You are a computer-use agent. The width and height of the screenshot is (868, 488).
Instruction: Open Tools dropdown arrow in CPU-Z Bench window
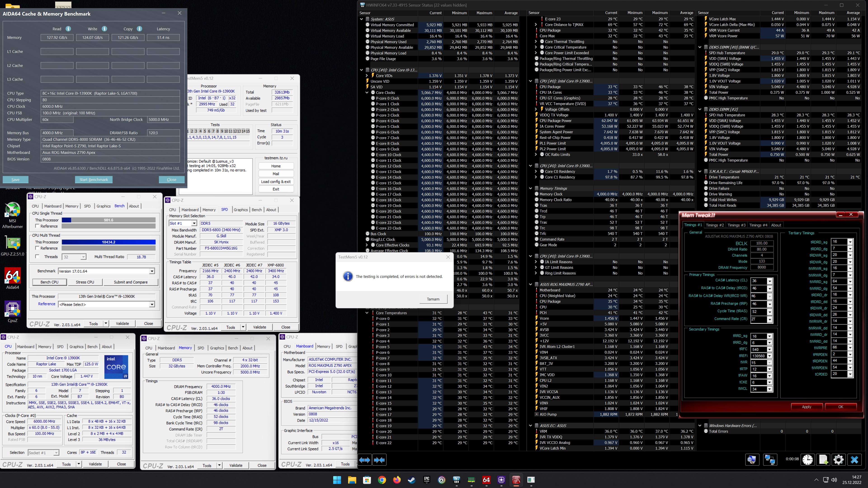click(106, 323)
